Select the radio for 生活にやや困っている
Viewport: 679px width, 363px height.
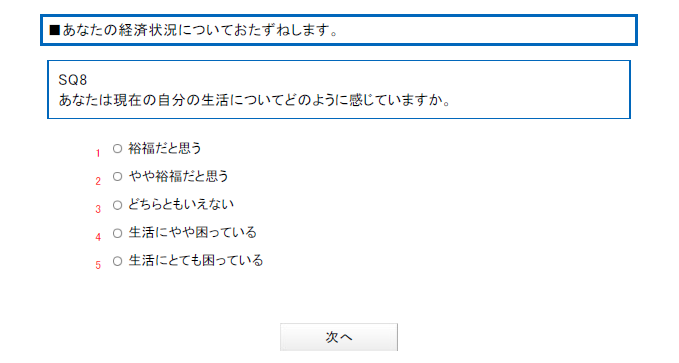(117, 233)
